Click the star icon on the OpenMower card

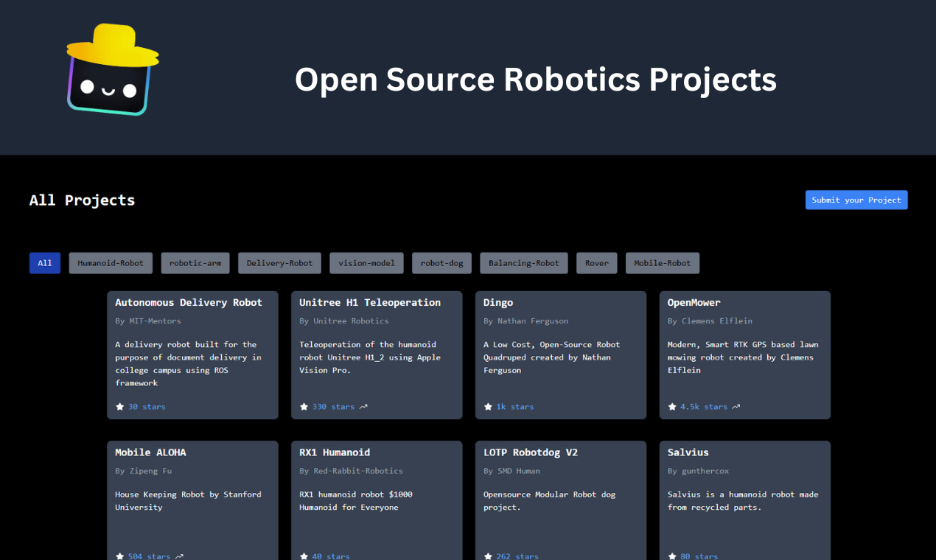pyautogui.click(x=672, y=407)
